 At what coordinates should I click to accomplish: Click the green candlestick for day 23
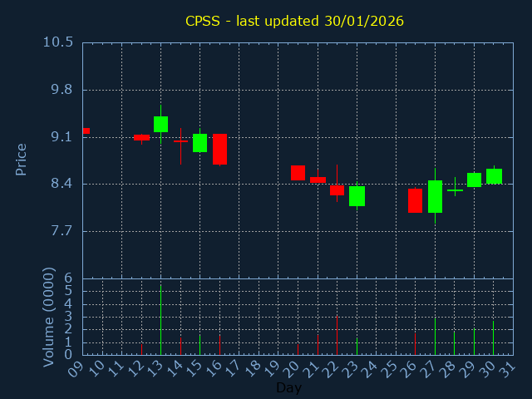click(357, 196)
